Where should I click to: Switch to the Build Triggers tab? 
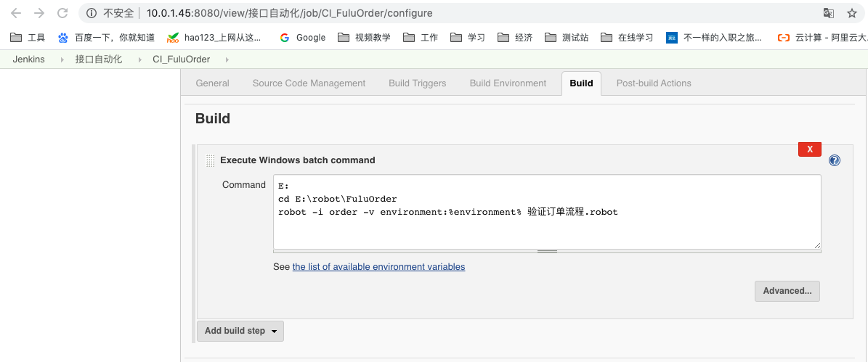(418, 83)
